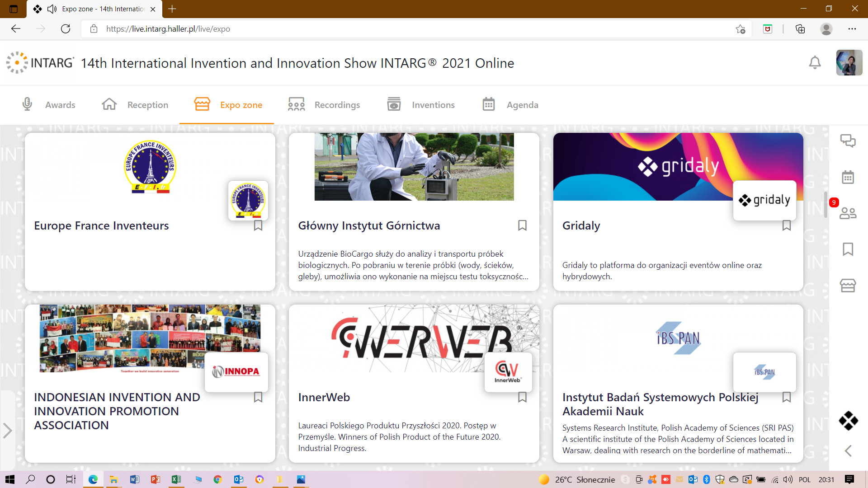Open the calendar icon in right sidebar
Screen dimensions: 868x488
point(848,177)
